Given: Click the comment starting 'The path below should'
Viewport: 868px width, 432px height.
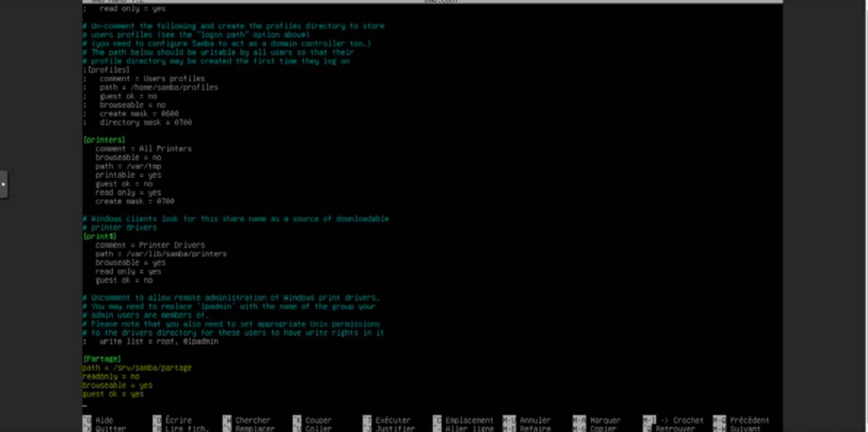Looking at the screenshot, I should click(x=218, y=53).
